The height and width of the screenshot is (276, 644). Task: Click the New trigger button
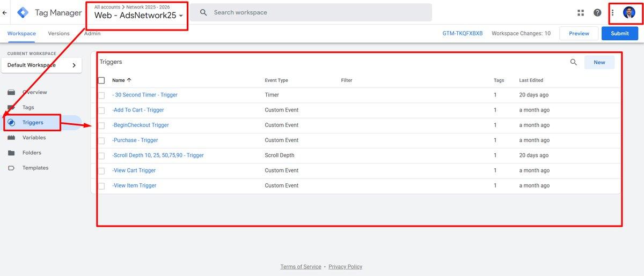[599, 62]
